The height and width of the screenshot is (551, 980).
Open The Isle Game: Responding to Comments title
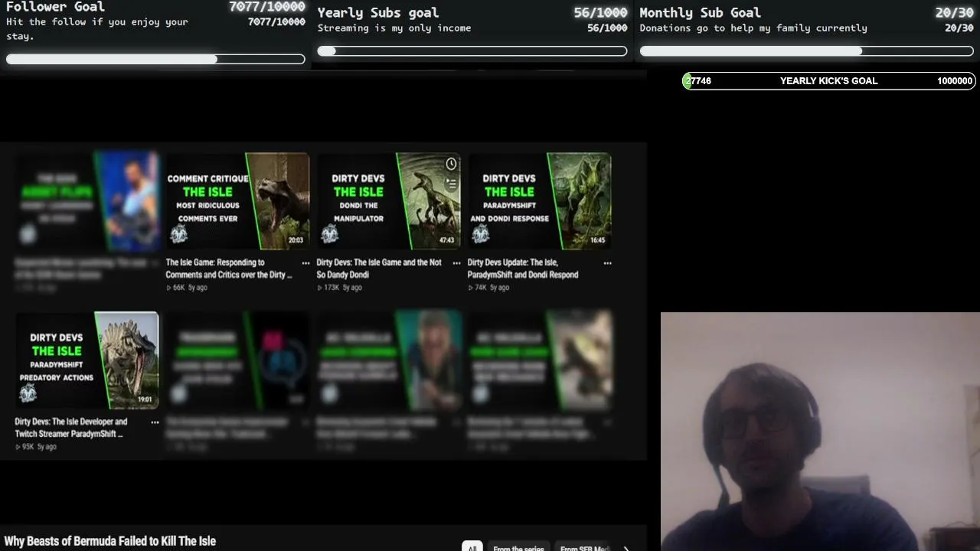pyautogui.click(x=229, y=269)
